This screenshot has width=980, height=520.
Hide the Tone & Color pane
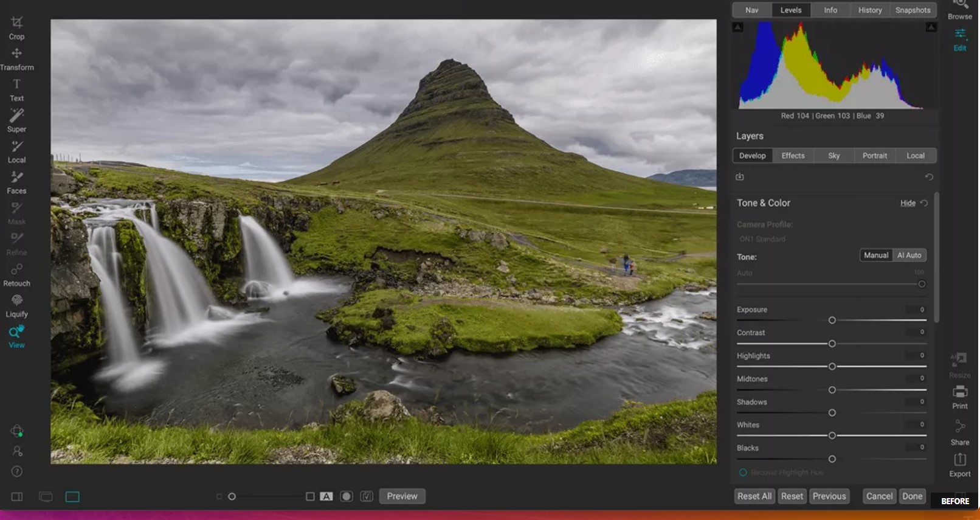click(908, 203)
